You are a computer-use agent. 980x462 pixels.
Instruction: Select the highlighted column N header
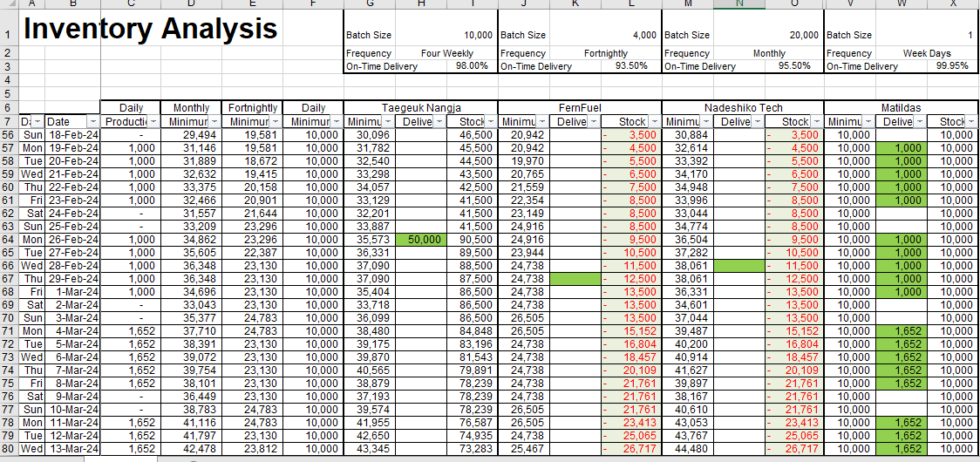pyautogui.click(x=738, y=3)
